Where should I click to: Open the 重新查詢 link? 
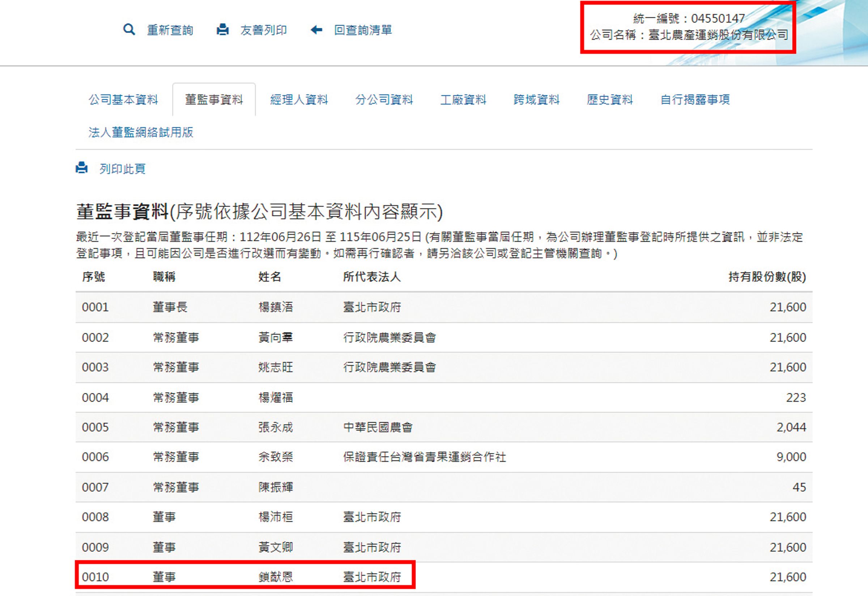click(170, 30)
